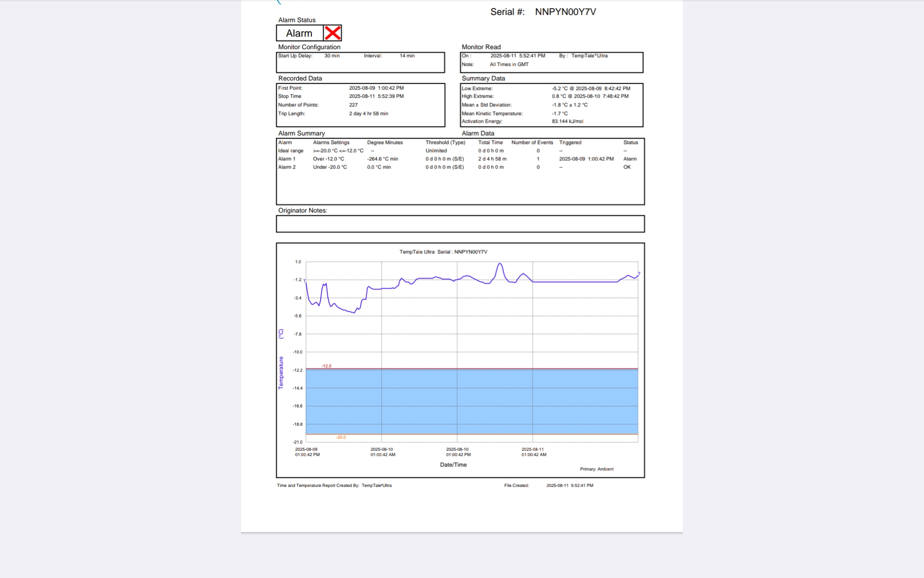Click the red -12.0 threshold label on chart
The height and width of the screenshot is (578, 924).
[x=326, y=366]
